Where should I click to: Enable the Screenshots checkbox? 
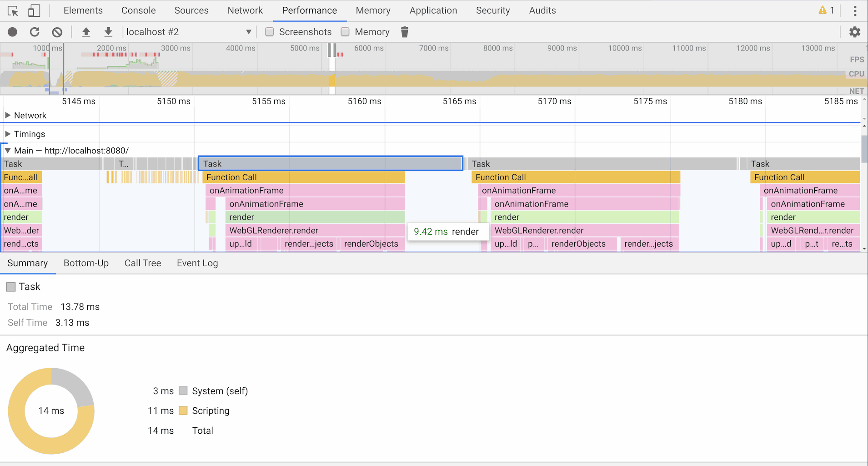pyautogui.click(x=270, y=32)
